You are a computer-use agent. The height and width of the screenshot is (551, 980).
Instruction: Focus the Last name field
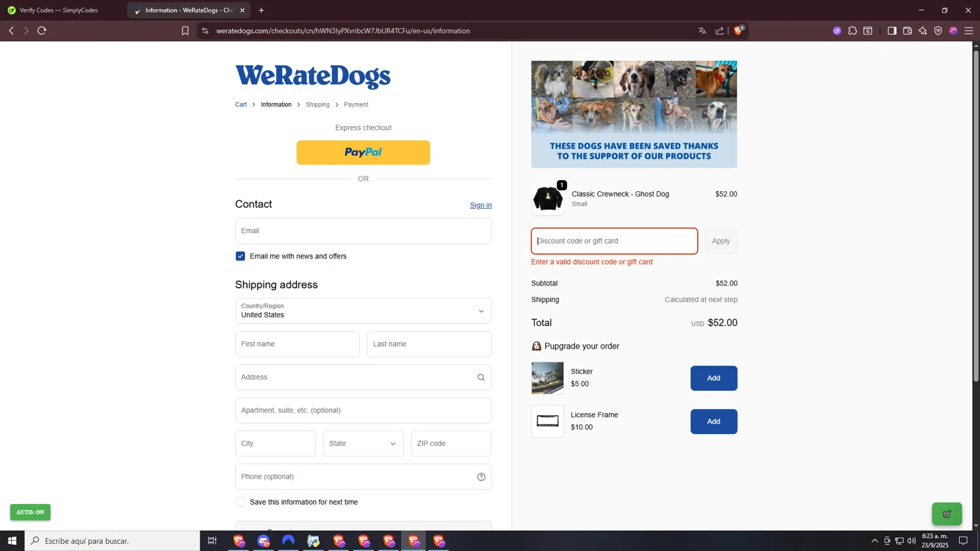pyautogui.click(x=429, y=344)
